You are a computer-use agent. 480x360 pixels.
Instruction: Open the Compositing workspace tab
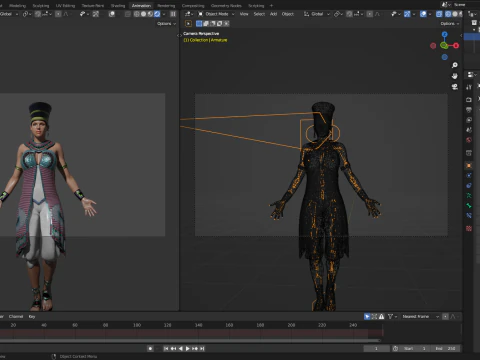(193, 6)
